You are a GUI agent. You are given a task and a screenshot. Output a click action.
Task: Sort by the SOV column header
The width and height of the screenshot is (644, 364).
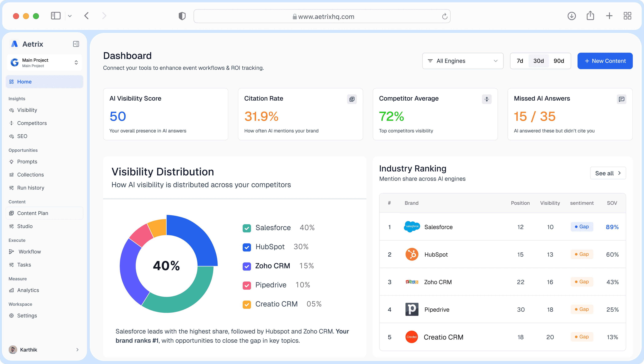click(x=612, y=203)
